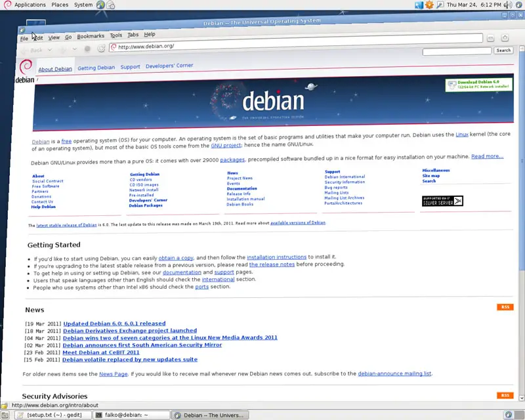Screen dimensions: 525x420
Task: Click the volume speaker icon
Action: (508, 5)
